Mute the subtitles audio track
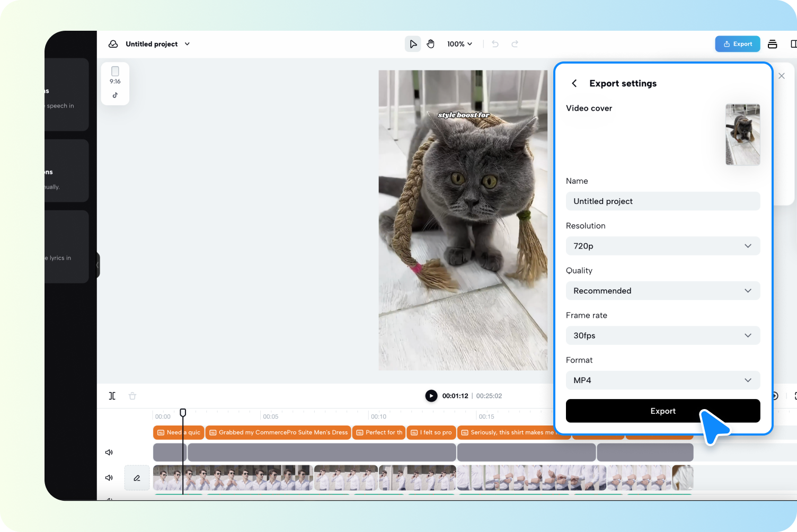The height and width of the screenshot is (532, 797). tap(109, 452)
